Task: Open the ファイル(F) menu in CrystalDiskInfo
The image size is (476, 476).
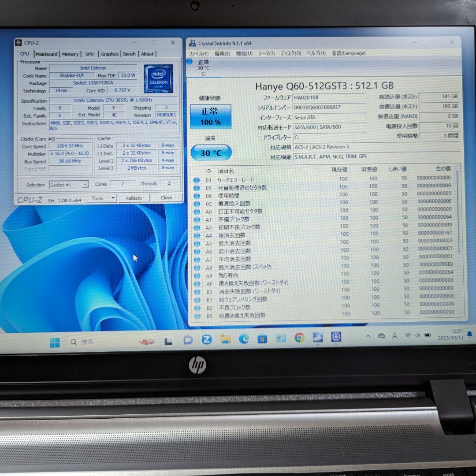Action: point(198,53)
